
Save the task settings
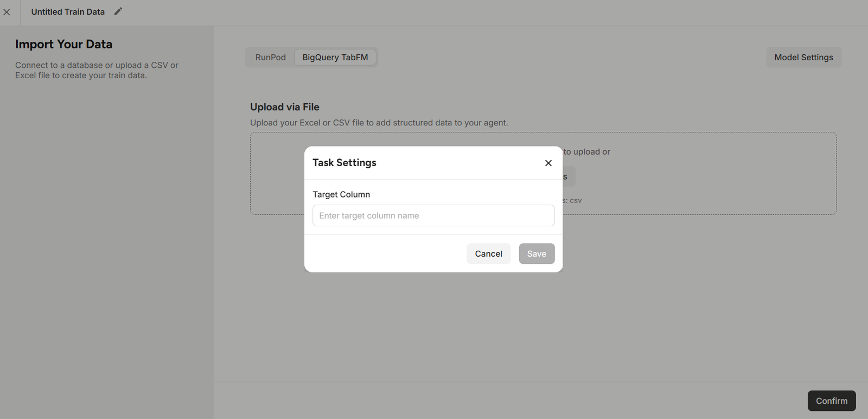point(537,253)
